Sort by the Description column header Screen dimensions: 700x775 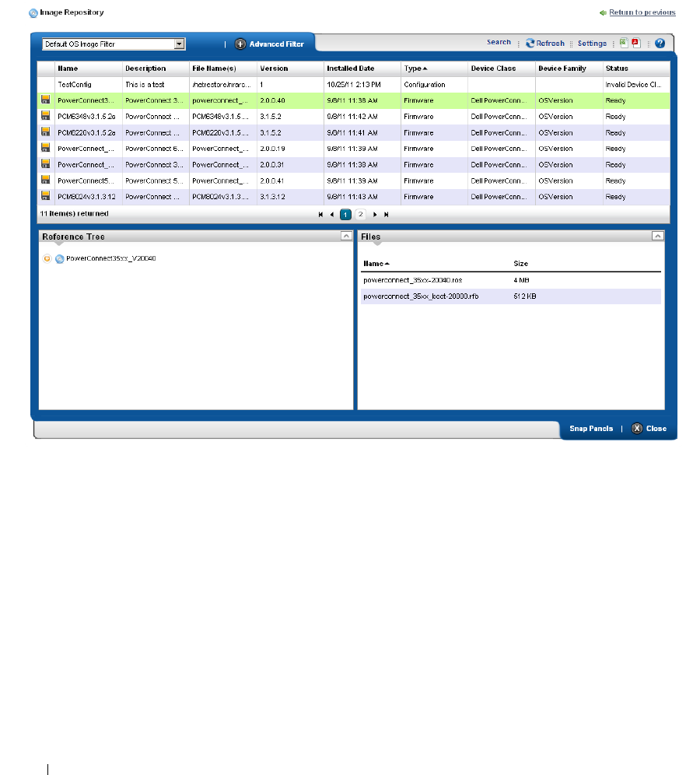tap(145, 68)
